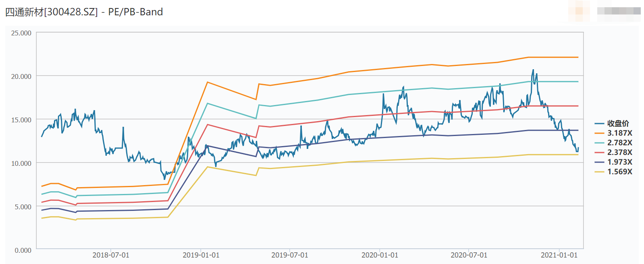644x264 pixels.
Task: Click the 四通新材 PE/PB-Band chart title
Action: coord(84,12)
